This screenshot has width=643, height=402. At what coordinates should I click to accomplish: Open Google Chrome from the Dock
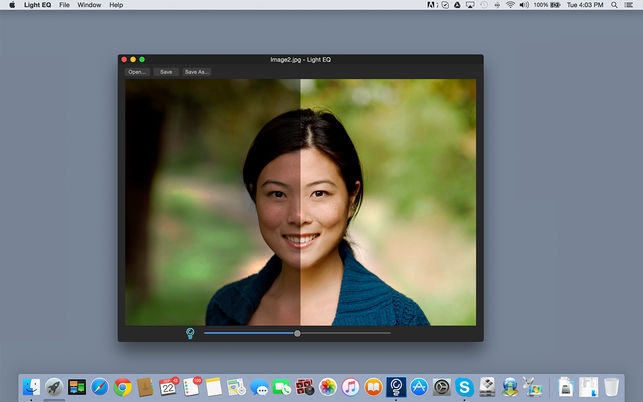pyautogui.click(x=123, y=387)
